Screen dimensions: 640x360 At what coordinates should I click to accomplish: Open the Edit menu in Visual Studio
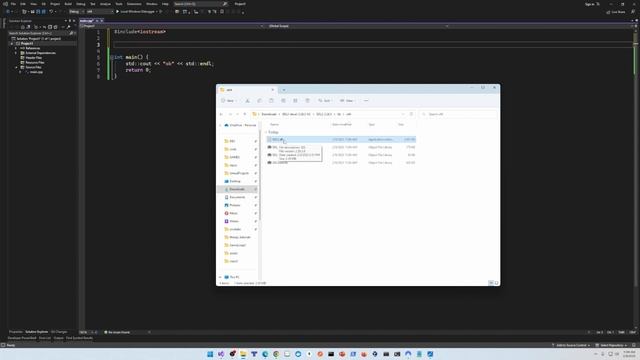click(x=24, y=4)
